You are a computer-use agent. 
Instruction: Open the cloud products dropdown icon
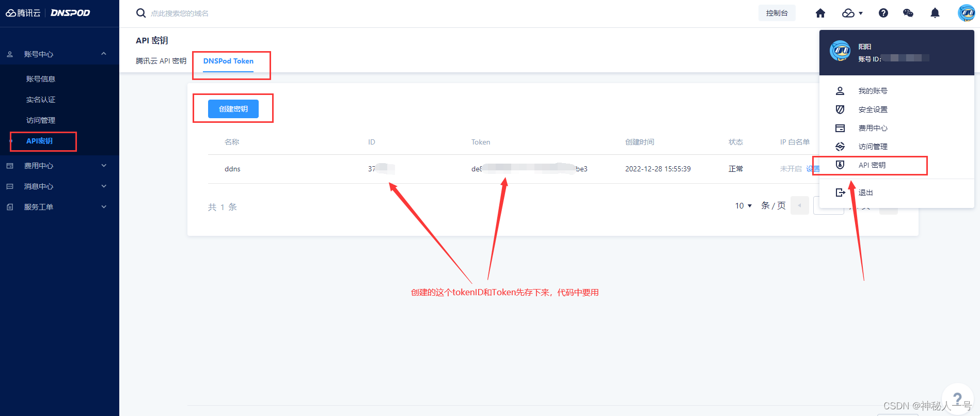tap(852, 13)
